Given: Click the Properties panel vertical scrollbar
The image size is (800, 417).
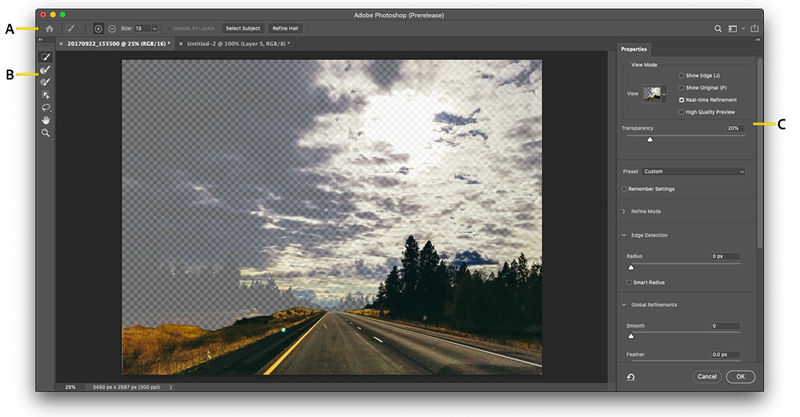Looking at the screenshot, I should pyautogui.click(x=759, y=153).
